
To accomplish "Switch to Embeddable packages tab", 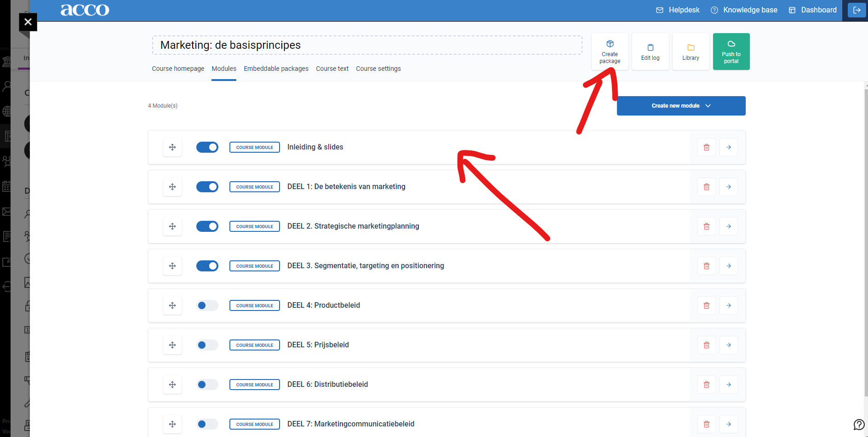I will coord(276,69).
